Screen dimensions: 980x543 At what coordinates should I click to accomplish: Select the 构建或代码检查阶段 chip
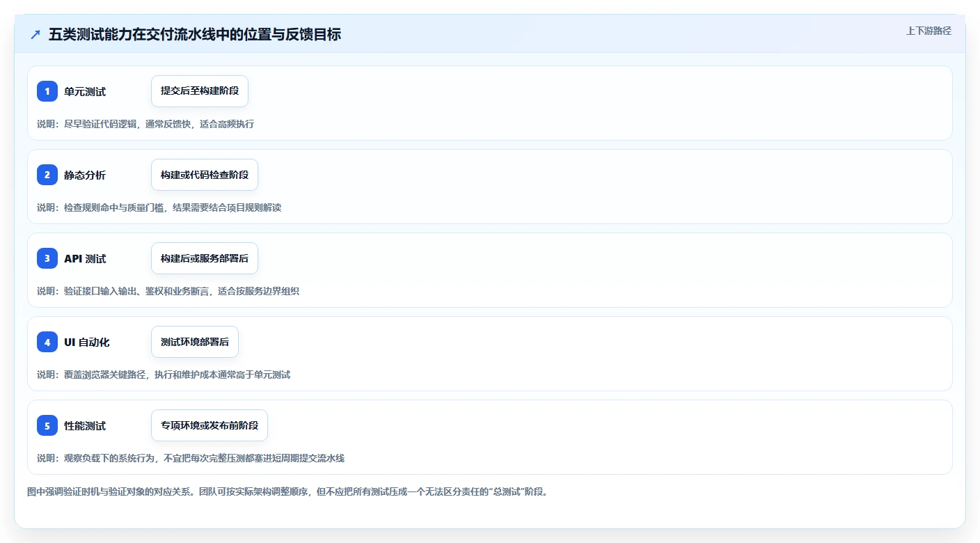[205, 175]
